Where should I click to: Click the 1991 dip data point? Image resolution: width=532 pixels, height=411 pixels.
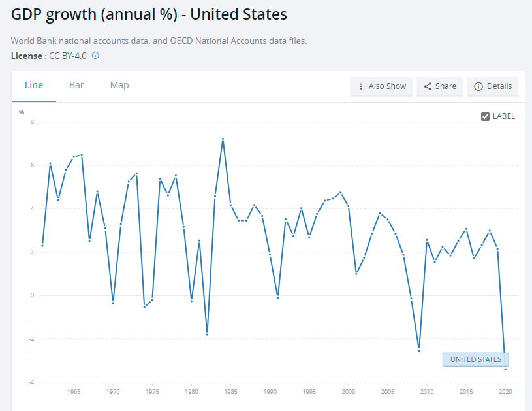278,298
